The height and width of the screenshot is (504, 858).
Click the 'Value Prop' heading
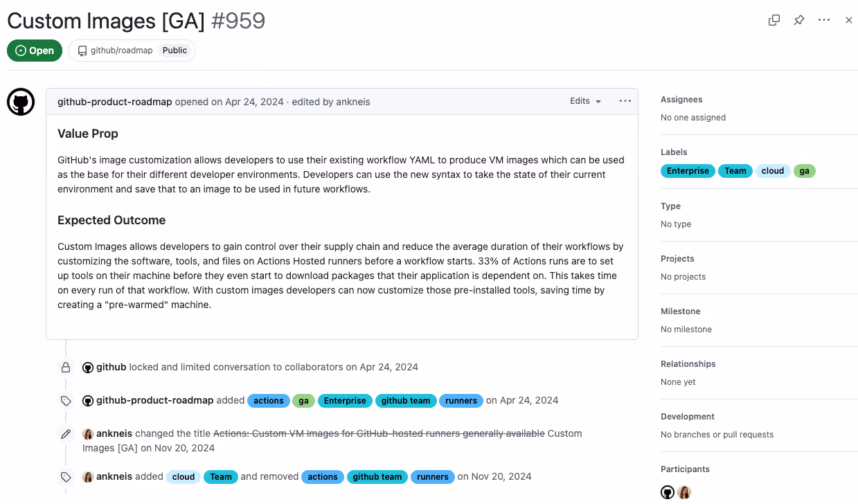(x=88, y=134)
